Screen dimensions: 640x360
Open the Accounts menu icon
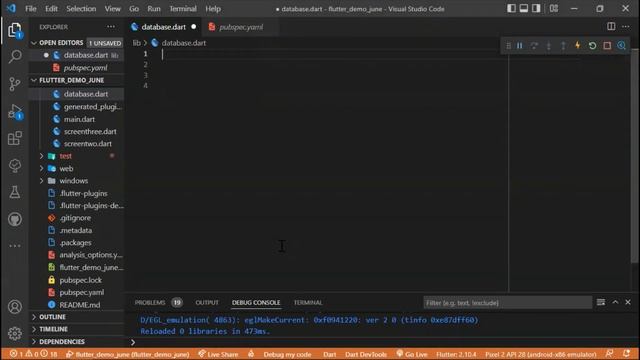[x=15, y=307]
